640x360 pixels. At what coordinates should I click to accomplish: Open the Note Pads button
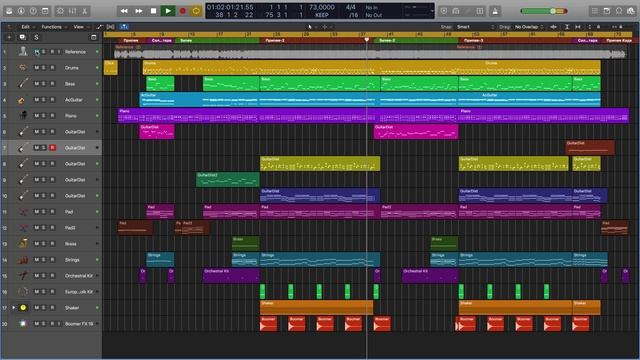tap(607, 11)
